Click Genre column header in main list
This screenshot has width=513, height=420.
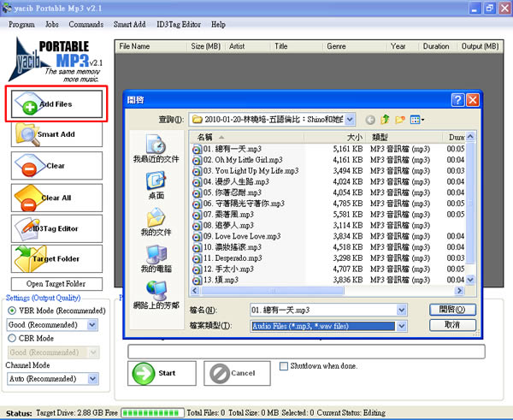pos(355,46)
